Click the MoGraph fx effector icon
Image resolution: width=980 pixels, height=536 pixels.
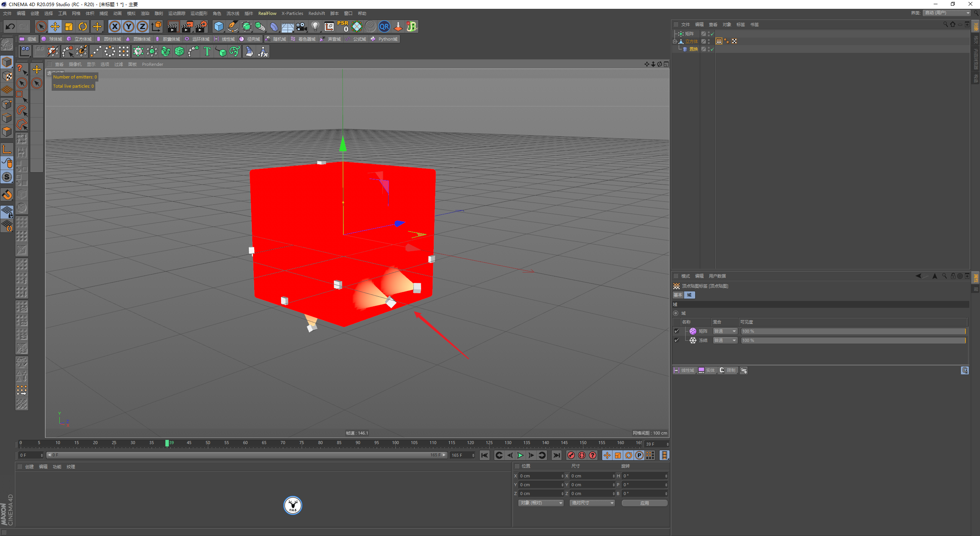pyautogui.click(x=263, y=51)
